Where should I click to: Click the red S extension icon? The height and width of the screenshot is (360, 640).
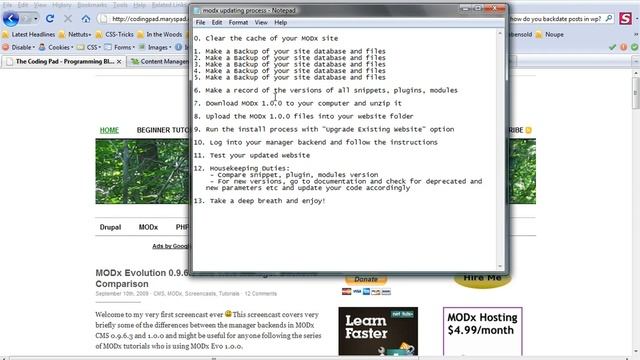point(625,18)
